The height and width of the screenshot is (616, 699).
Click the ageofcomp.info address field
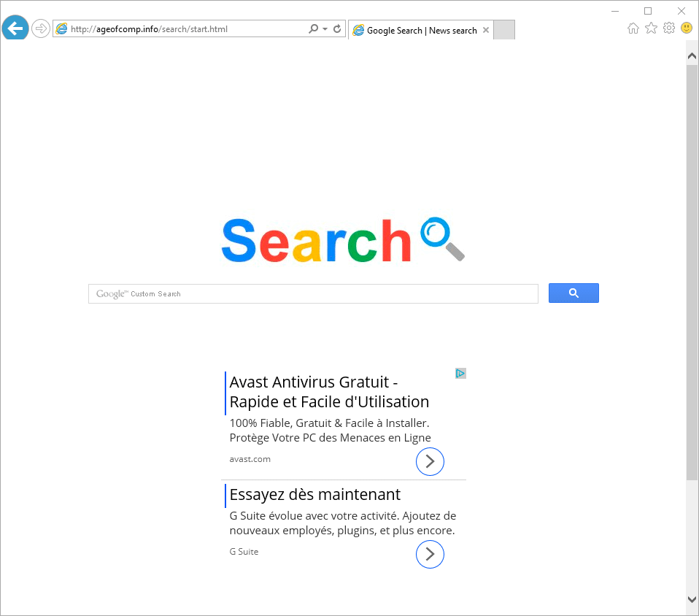tap(188, 29)
